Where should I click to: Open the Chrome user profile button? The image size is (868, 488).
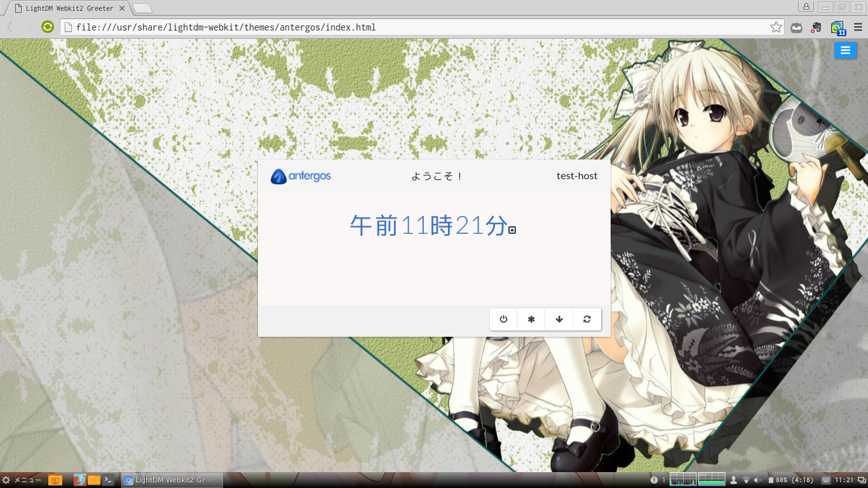pyautogui.click(x=806, y=6)
